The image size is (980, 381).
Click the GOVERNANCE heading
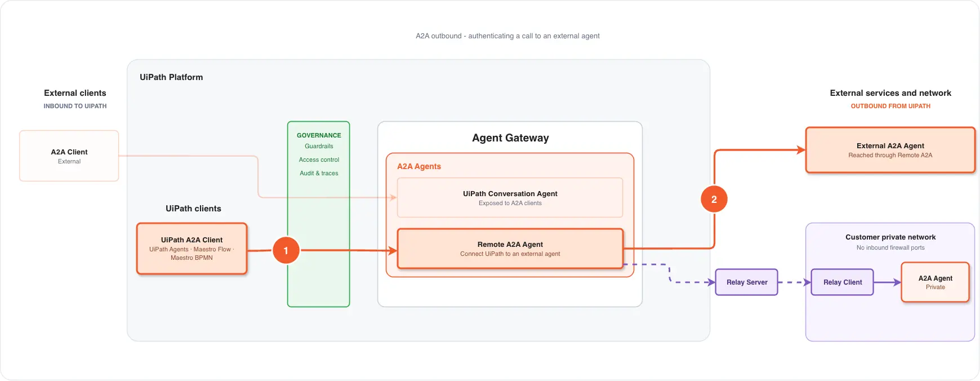(x=319, y=135)
